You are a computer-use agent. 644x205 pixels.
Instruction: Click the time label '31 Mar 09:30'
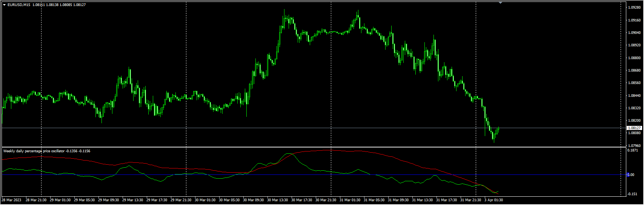point(398,200)
